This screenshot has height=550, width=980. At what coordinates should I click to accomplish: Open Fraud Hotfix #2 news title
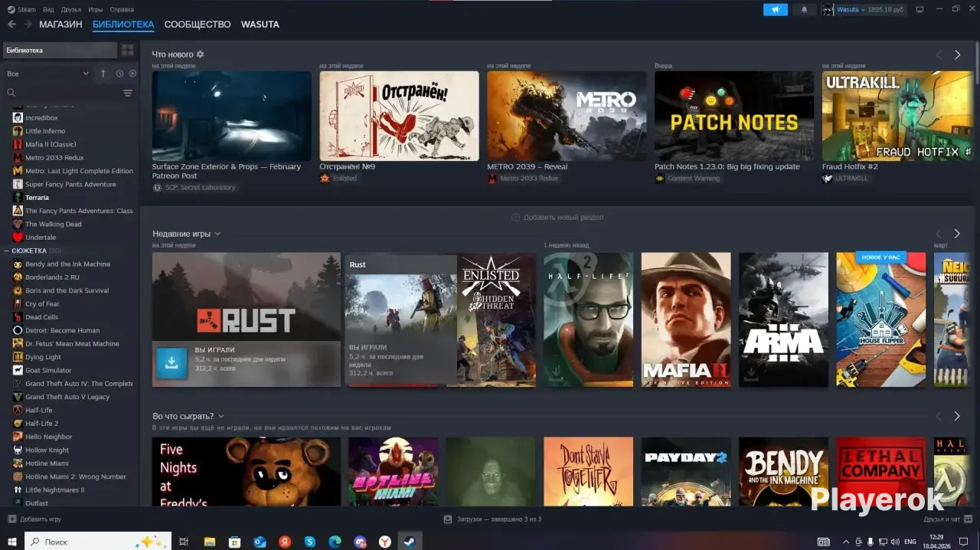pos(850,166)
